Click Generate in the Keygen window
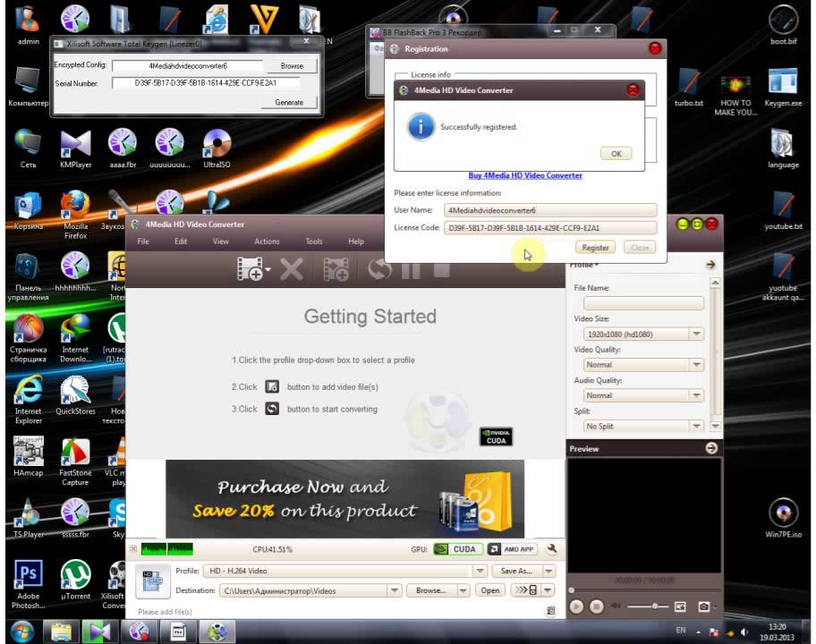Viewport: 816px width, 644px height. click(289, 103)
